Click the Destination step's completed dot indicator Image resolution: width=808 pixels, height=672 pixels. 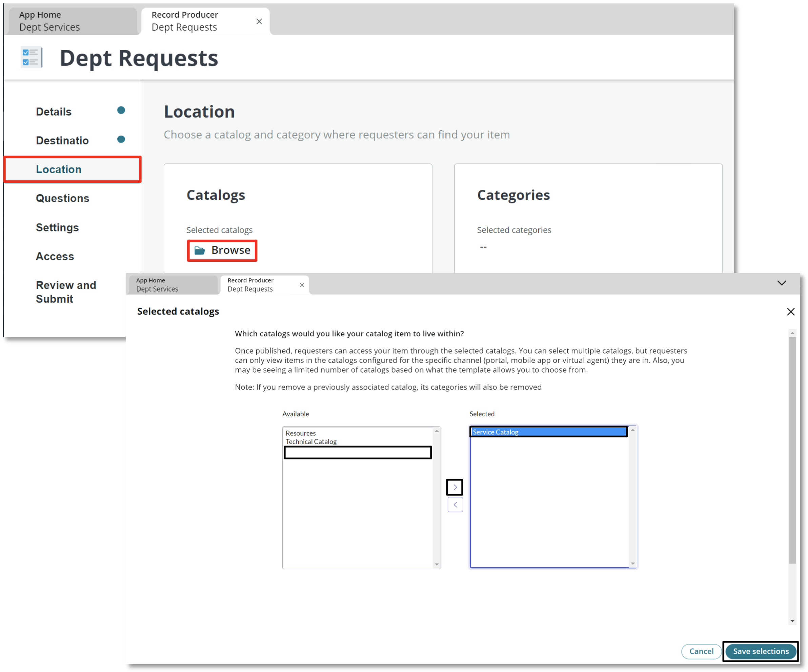click(121, 139)
